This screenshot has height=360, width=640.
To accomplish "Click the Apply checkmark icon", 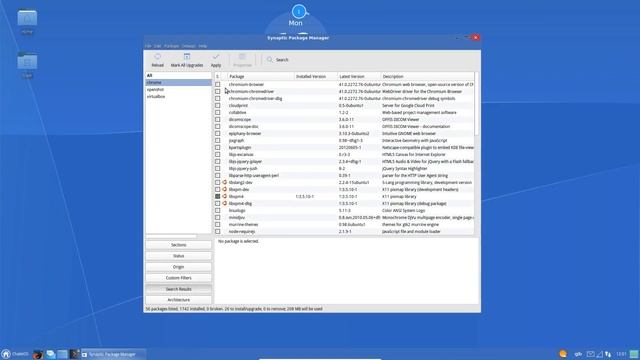I will tap(216, 57).
